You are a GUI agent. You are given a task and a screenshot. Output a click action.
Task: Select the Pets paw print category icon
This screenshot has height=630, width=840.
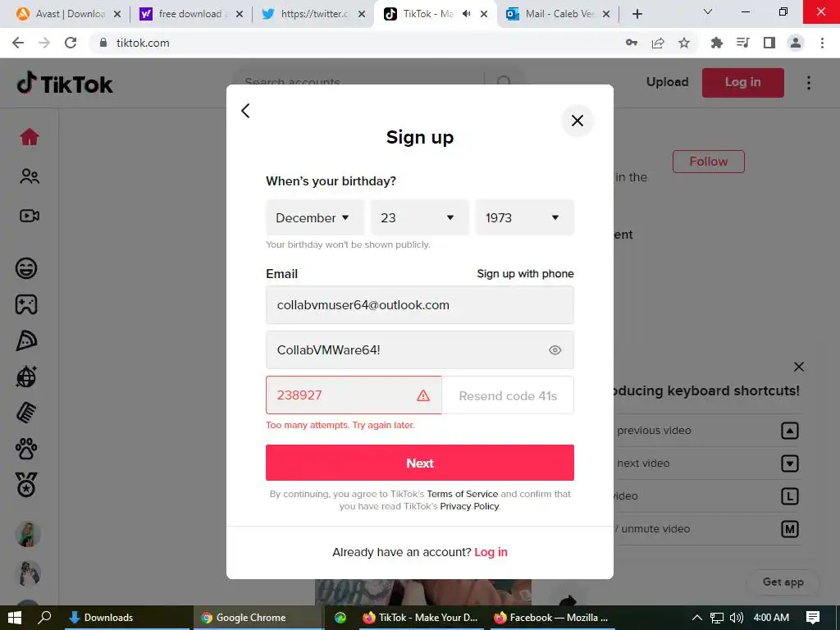(x=26, y=449)
